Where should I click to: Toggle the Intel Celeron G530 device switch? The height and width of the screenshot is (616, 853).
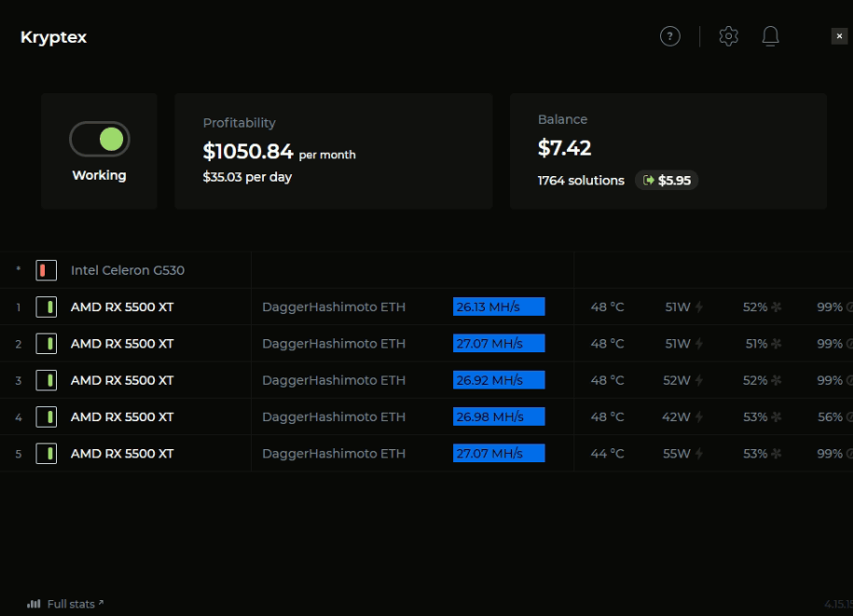pyautogui.click(x=47, y=270)
